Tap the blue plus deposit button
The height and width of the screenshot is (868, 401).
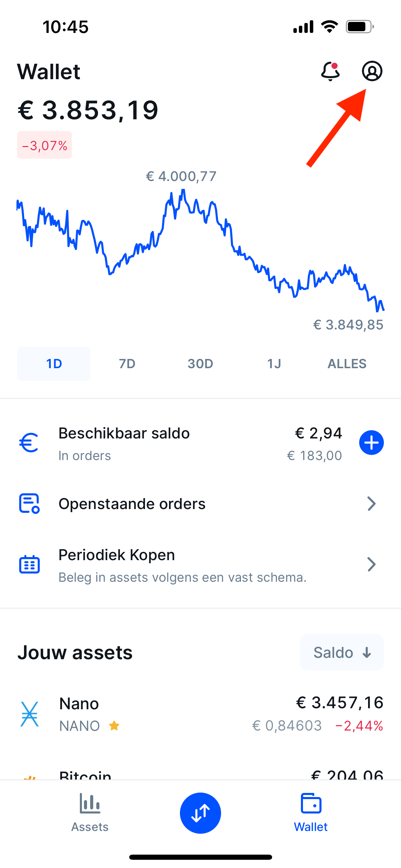click(x=372, y=443)
